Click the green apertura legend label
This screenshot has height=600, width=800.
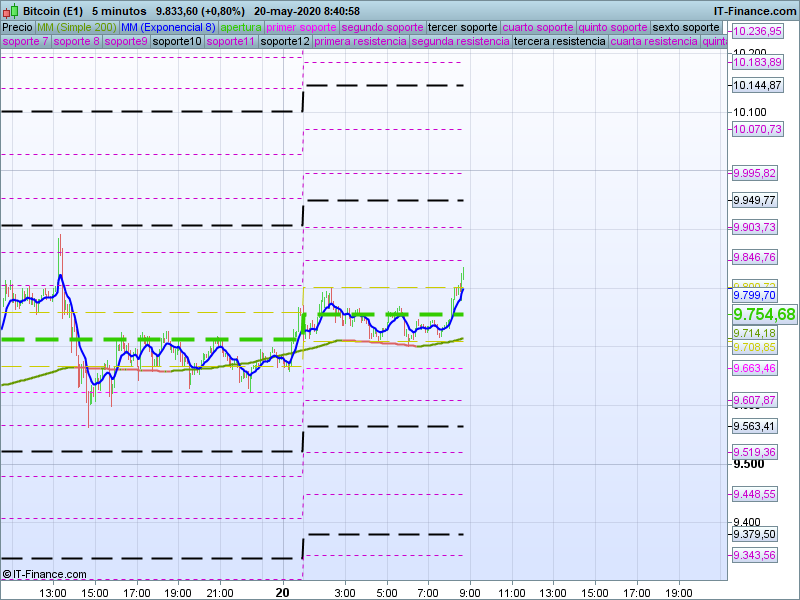click(241, 27)
